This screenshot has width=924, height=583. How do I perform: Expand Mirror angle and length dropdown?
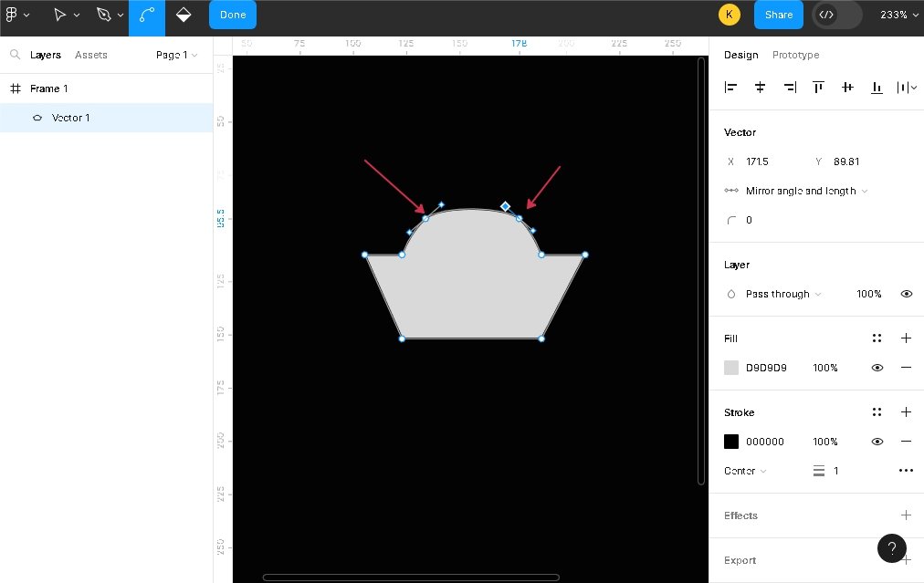point(801,191)
